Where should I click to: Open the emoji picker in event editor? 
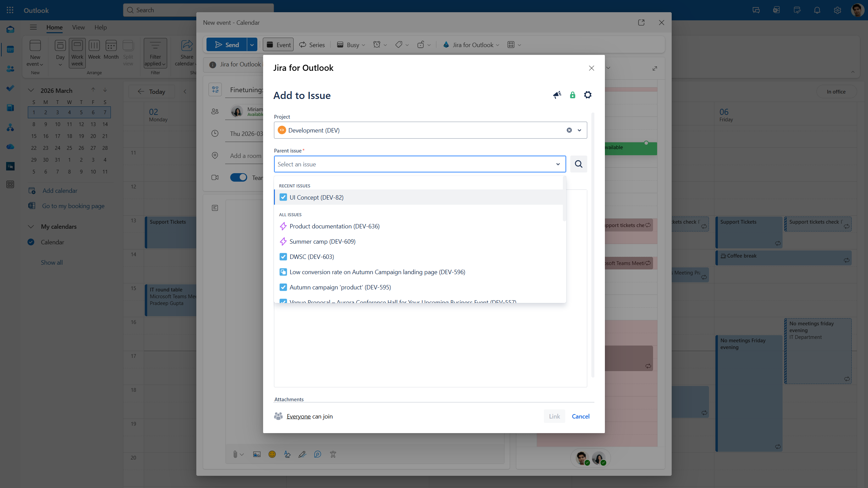pyautogui.click(x=272, y=454)
